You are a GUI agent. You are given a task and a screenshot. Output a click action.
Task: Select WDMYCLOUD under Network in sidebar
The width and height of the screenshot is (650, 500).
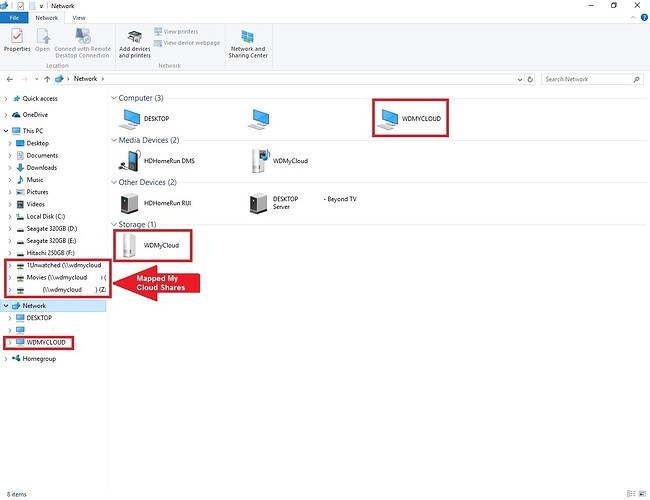(41, 342)
